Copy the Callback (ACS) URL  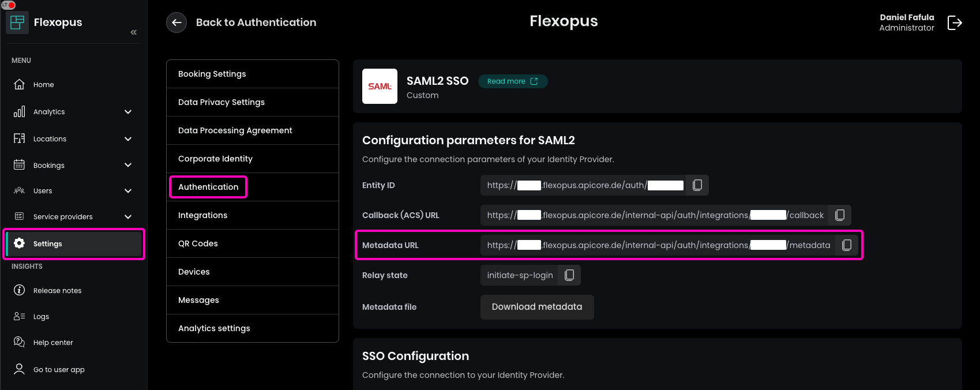tap(840, 215)
